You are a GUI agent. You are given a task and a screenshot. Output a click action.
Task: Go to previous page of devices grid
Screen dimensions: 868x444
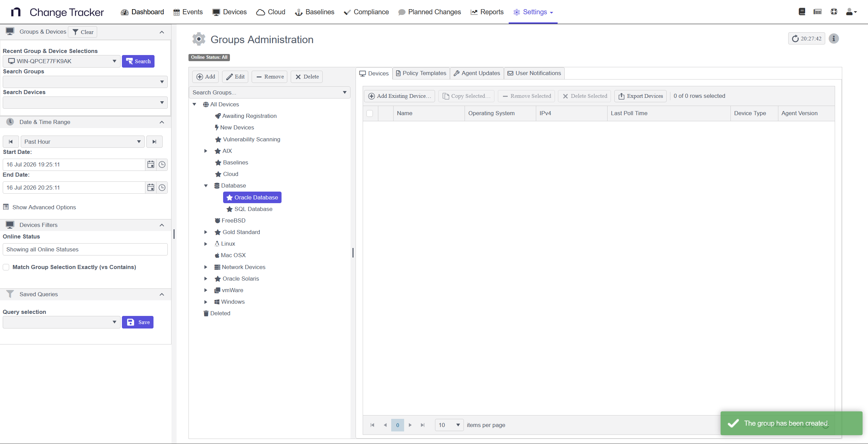click(x=385, y=425)
